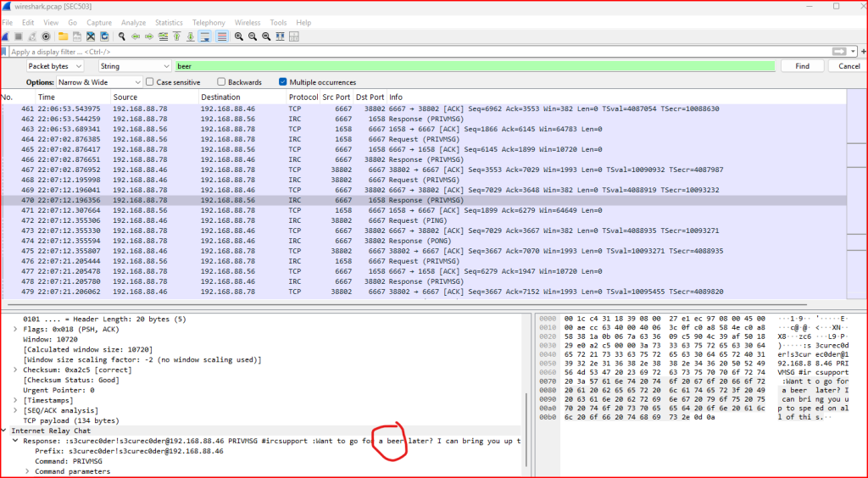Screen dimensions: 868x478
Task: Go forward in packet history
Action: [149, 36]
